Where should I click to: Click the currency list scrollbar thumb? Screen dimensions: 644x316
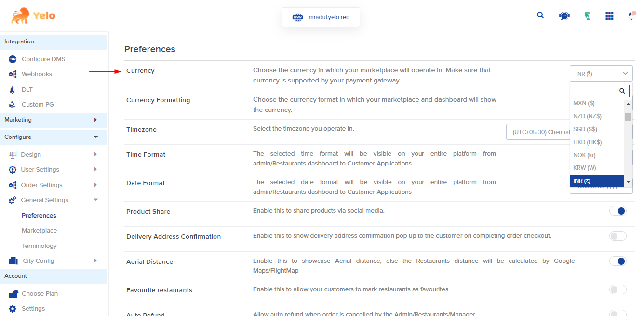pyautogui.click(x=628, y=117)
